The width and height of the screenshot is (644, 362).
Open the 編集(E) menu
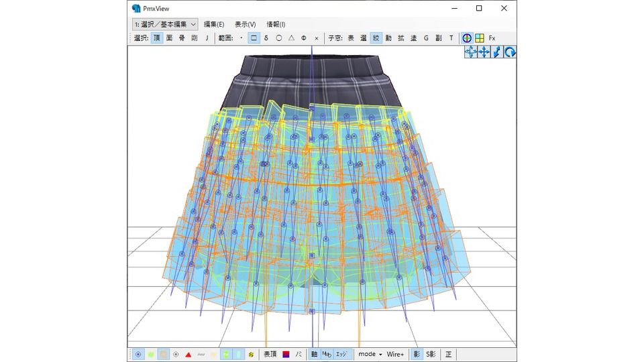tap(214, 24)
